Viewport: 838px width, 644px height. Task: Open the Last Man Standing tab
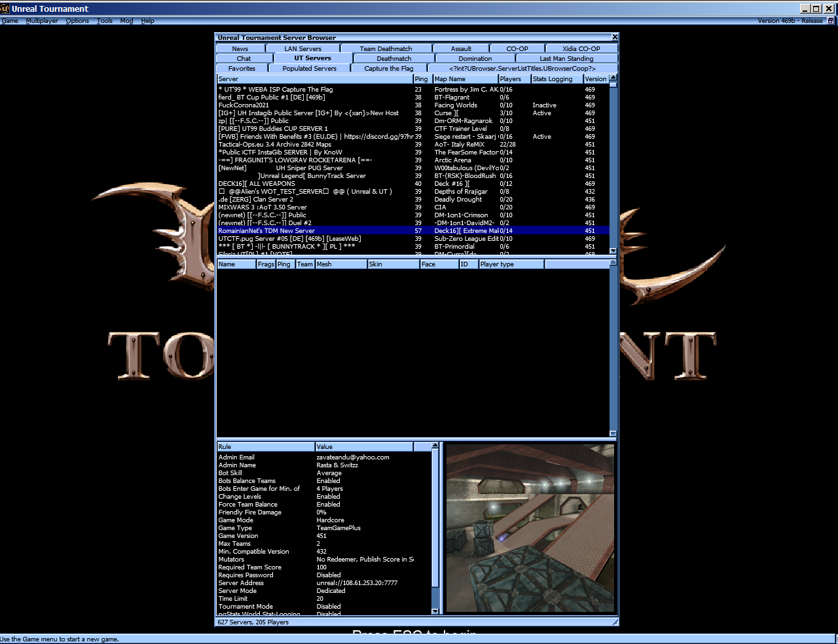click(x=567, y=58)
